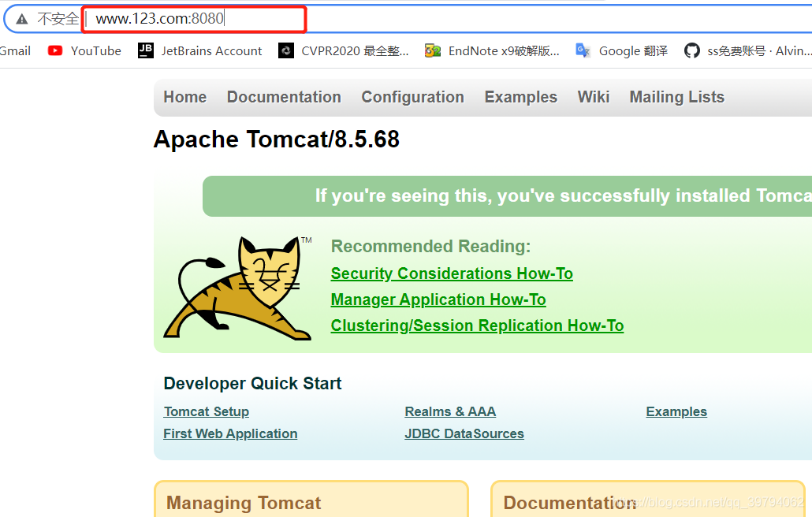Screen dimensions: 812x517
Task: Open the EndNote x9 bookmark icon
Action: pyautogui.click(x=432, y=50)
